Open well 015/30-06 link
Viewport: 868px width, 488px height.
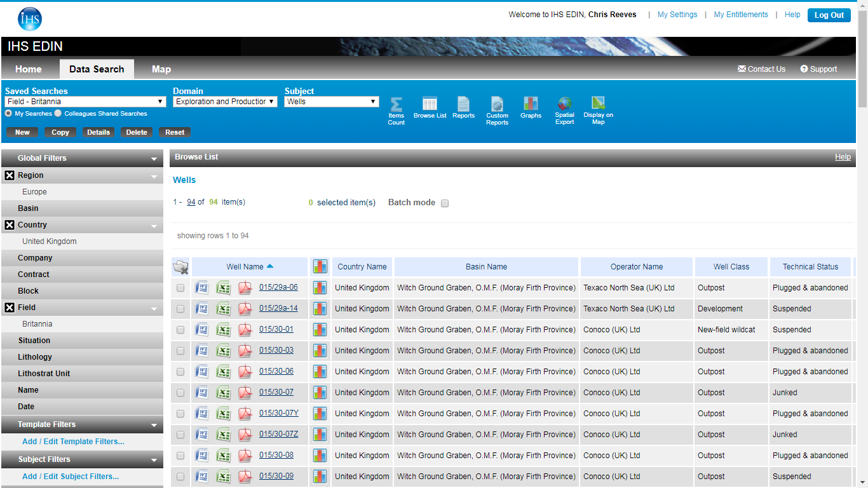pos(276,372)
